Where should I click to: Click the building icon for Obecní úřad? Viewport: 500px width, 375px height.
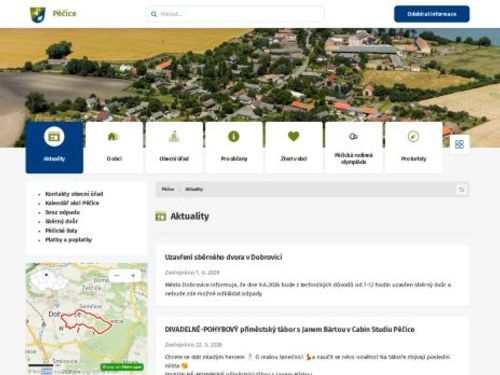(174, 136)
